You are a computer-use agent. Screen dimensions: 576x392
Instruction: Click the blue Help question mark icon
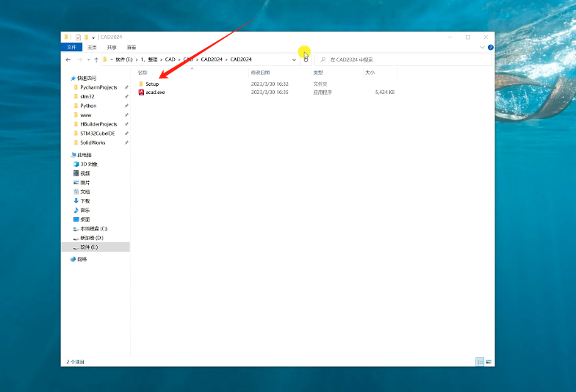click(491, 47)
